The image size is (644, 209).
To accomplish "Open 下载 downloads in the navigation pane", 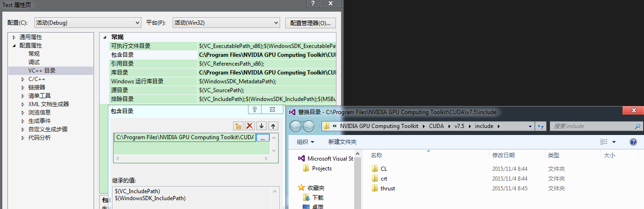I will tap(313, 197).
